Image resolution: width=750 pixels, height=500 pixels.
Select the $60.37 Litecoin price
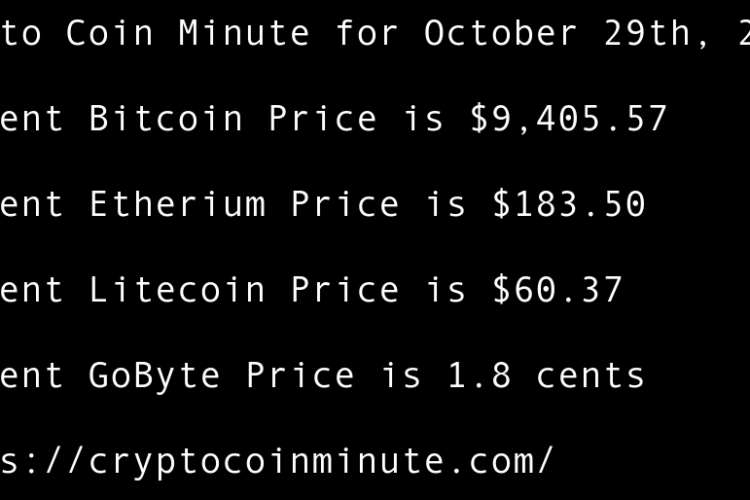(x=557, y=290)
